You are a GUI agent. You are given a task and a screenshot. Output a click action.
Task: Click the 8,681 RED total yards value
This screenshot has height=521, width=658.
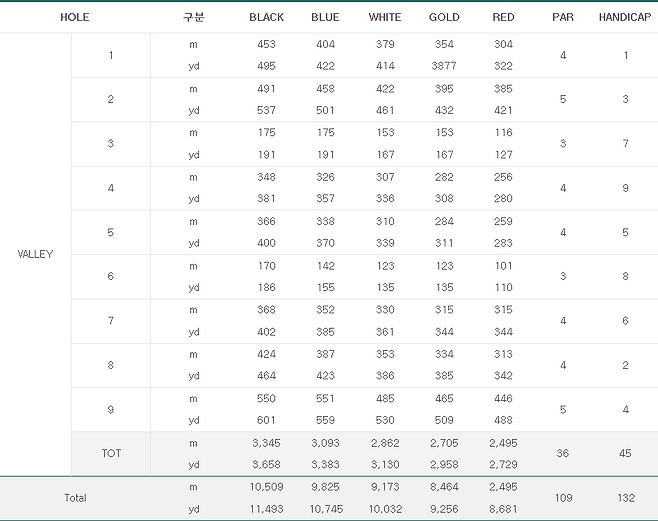point(504,508)
